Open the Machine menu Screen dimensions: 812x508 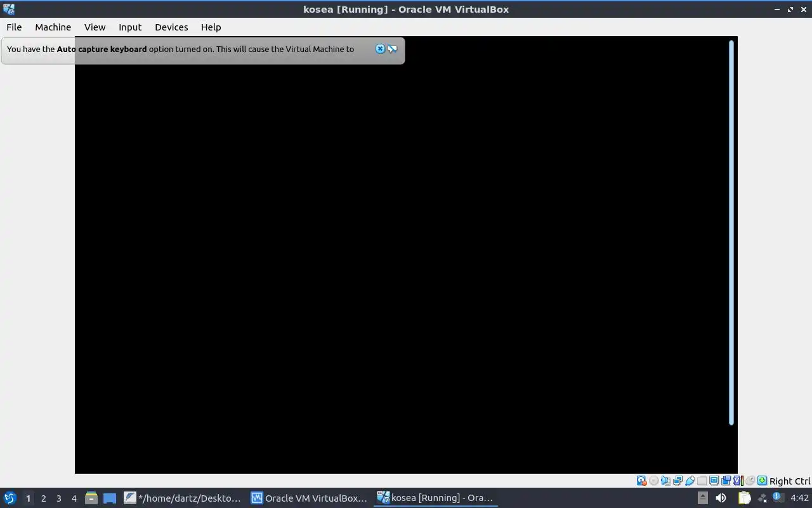click(53, 27)
